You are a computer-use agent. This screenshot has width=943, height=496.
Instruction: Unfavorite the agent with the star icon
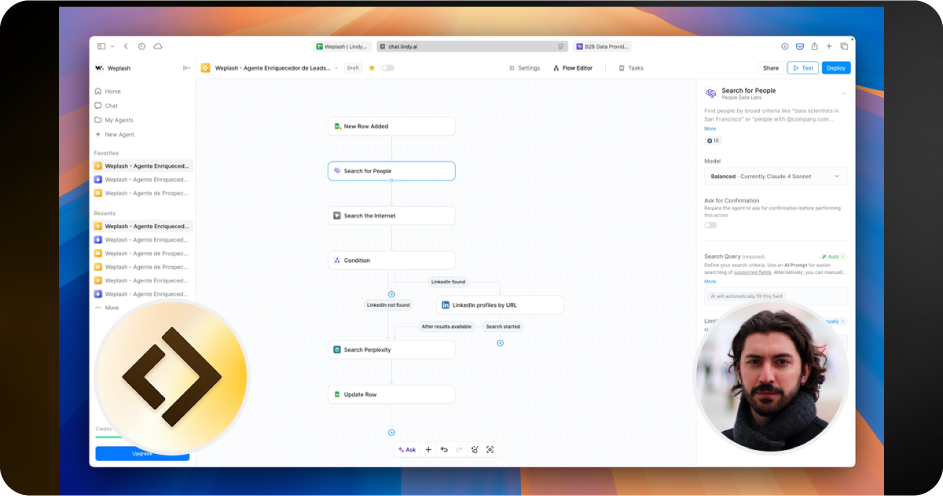coord(372,68)
